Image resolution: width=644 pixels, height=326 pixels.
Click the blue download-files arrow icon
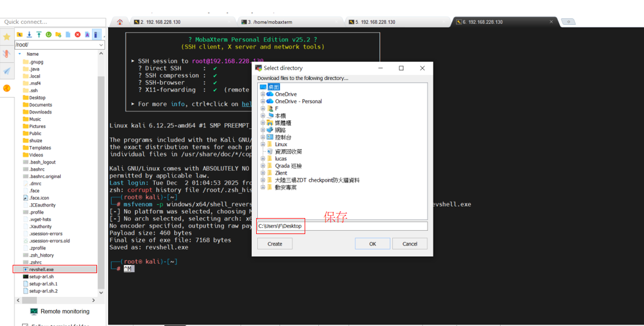click(29, 35)
